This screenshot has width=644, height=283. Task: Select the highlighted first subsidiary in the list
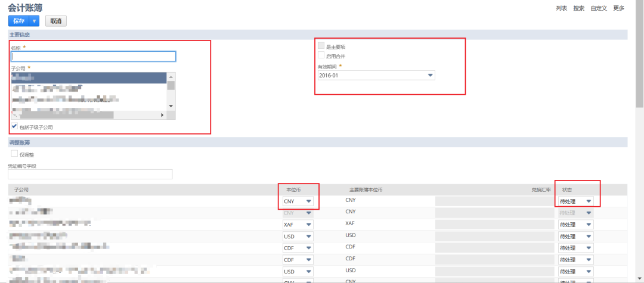tap(89, 77)
